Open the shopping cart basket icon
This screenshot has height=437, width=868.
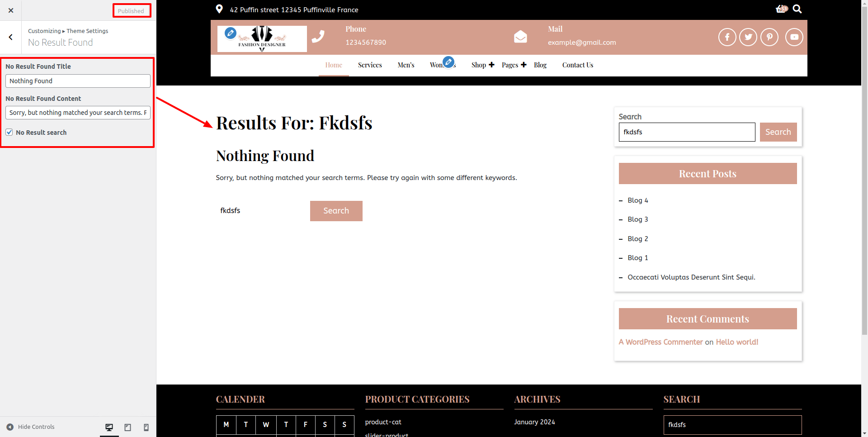[781, 9]
